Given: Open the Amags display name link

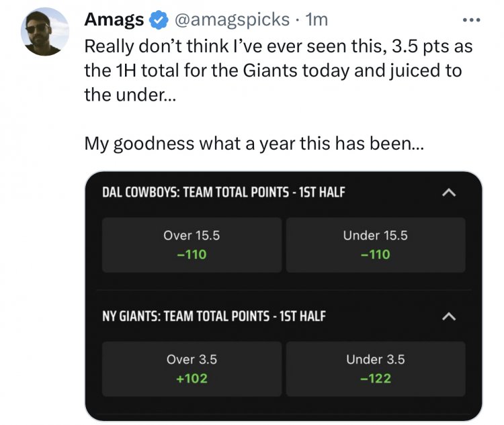Looking at the screenshot, I should [114, 19].
